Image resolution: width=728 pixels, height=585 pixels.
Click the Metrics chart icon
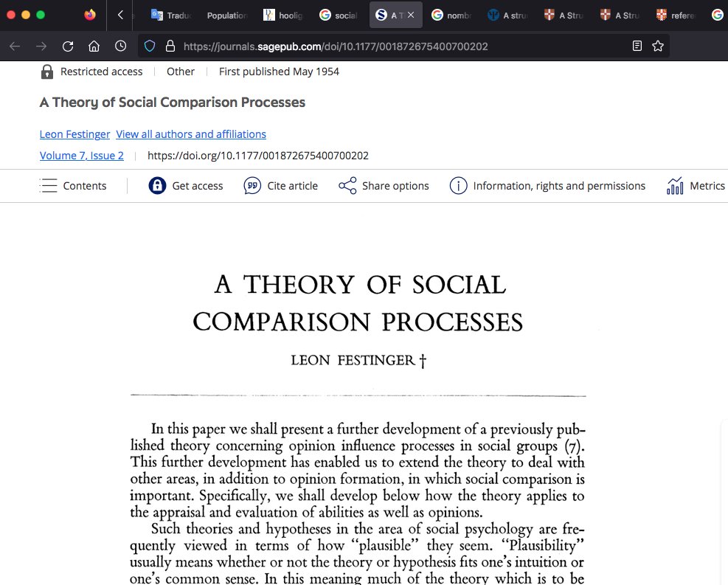click(x=675, y=186)
